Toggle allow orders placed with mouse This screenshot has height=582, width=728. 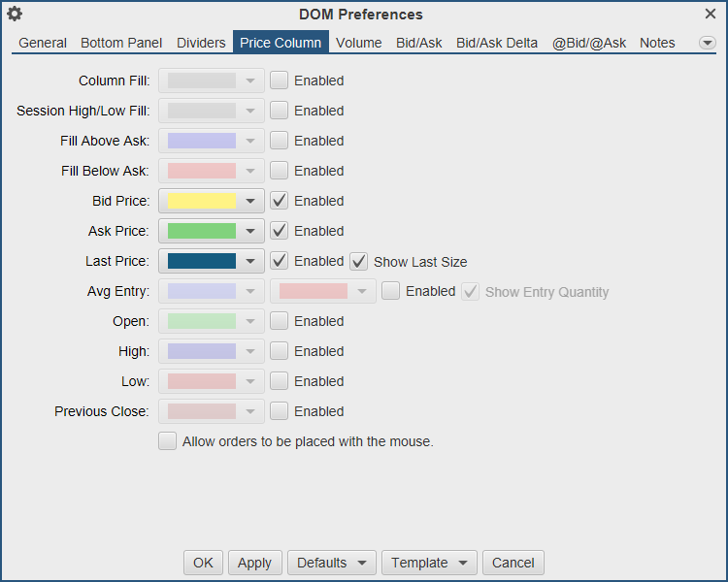168,441
